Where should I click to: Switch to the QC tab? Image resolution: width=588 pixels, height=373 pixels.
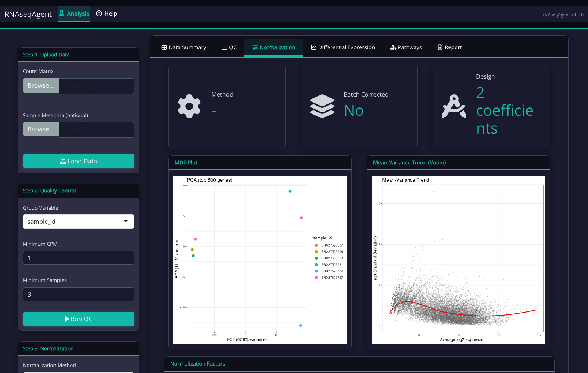point(229,47)
